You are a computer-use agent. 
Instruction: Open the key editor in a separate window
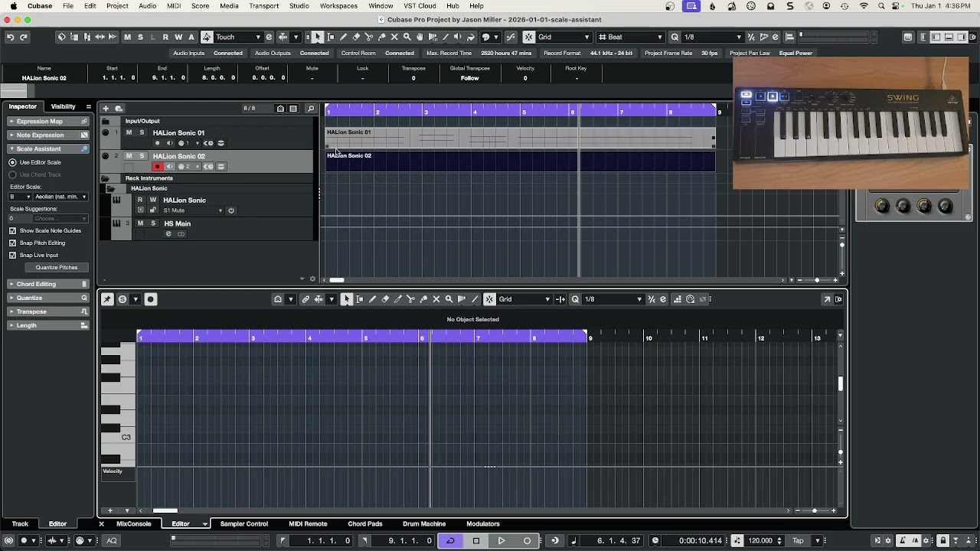[827, 299]
